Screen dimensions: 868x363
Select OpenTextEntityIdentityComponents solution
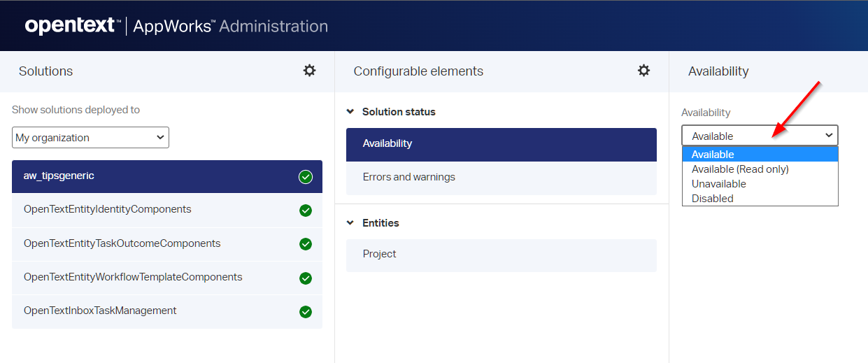pos(167,210)
